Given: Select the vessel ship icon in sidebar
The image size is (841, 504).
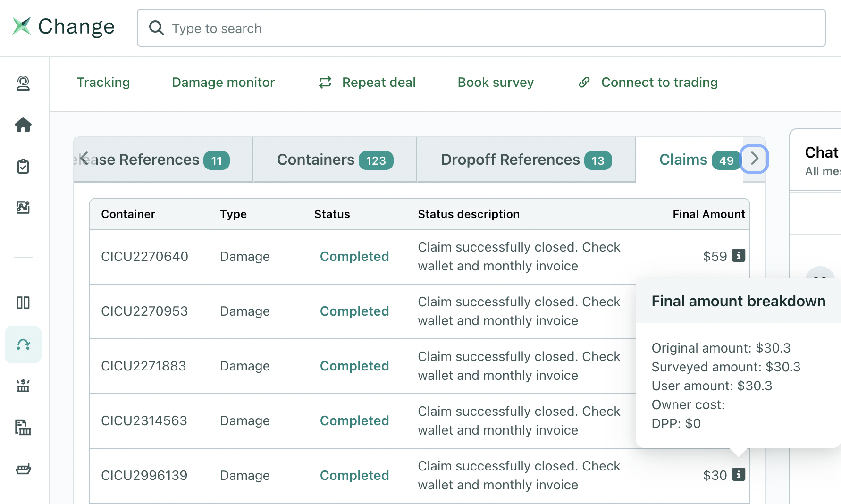Looking at the screenshot, I should point(23,470).
